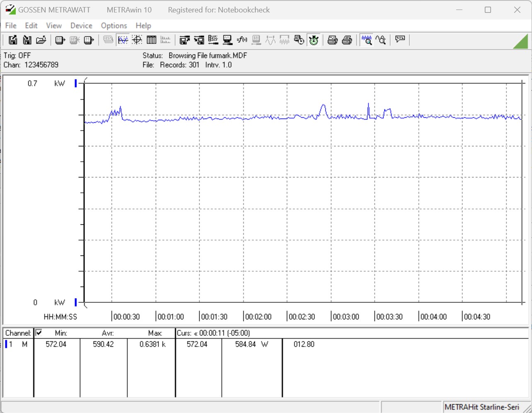Switch to the XY crosshair plot view
The width and height of the screenshot is (532, 413).
point(137,40)
